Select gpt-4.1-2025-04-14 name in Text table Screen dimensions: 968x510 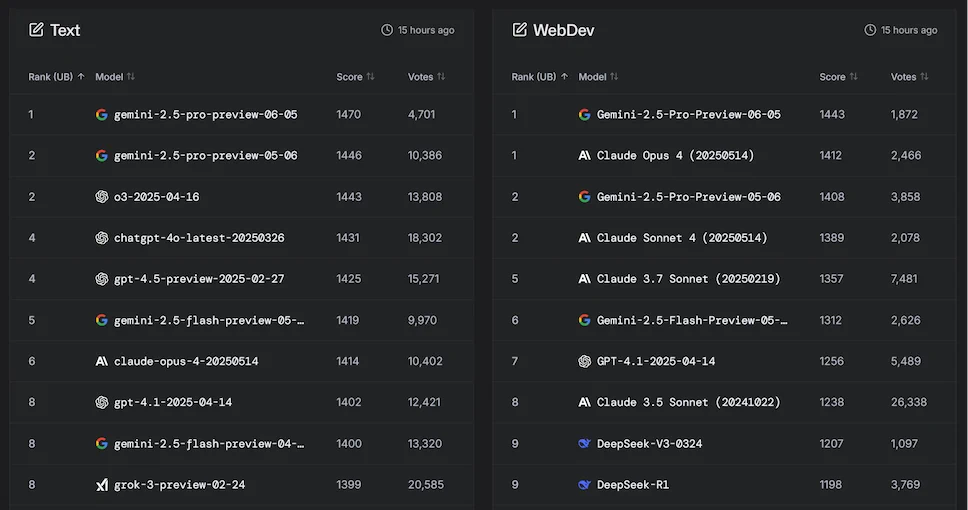point(173,403)
